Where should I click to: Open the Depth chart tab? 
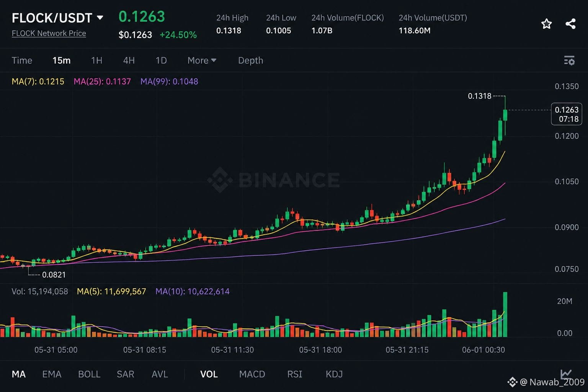[250, 60]
